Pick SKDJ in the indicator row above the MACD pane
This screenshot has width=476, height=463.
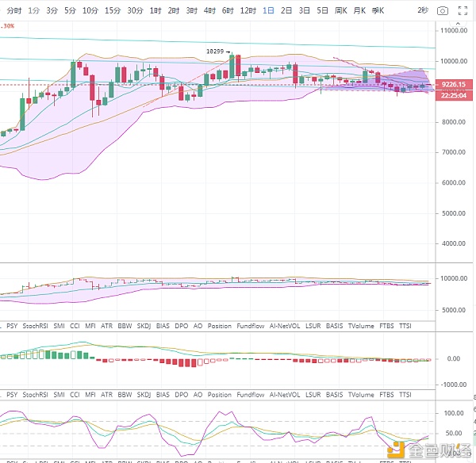click(x=144, y=326)
